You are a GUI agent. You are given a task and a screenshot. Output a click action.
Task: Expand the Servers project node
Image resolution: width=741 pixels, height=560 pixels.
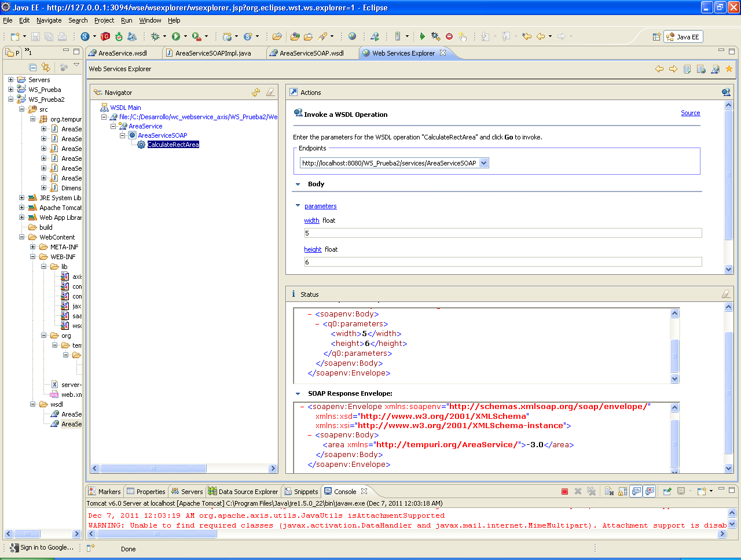click(x=10, y=80)
